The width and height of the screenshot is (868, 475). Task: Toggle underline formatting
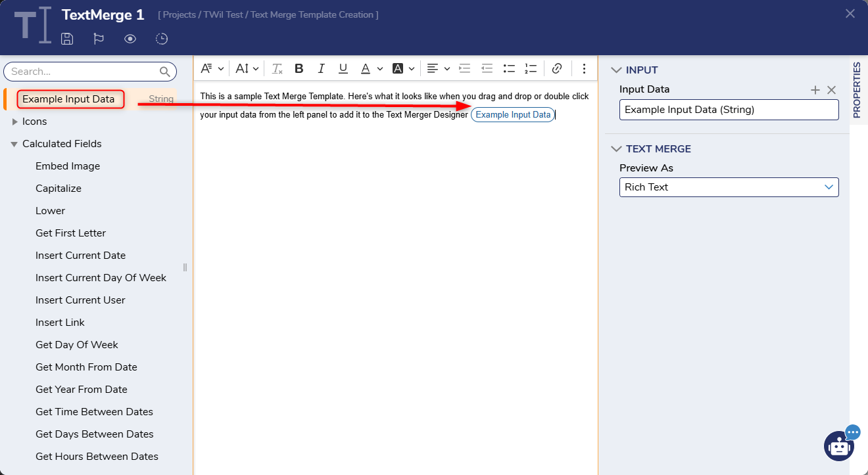point(343,68)
